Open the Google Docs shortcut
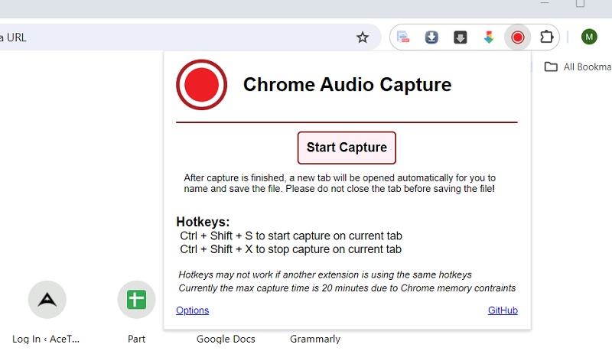The image size is (612, 364). click(226, 339)
